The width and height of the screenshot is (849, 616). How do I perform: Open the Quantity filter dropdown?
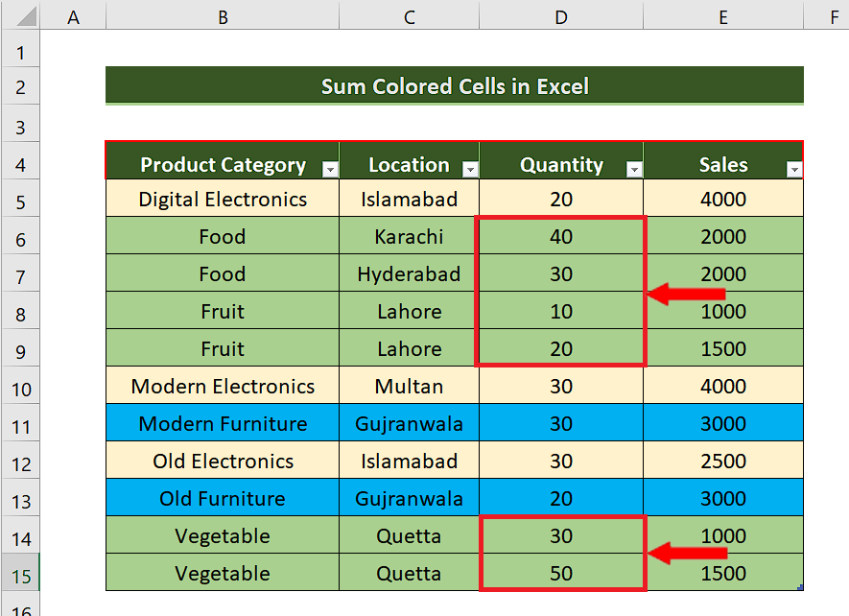click(x=634, y=168)
